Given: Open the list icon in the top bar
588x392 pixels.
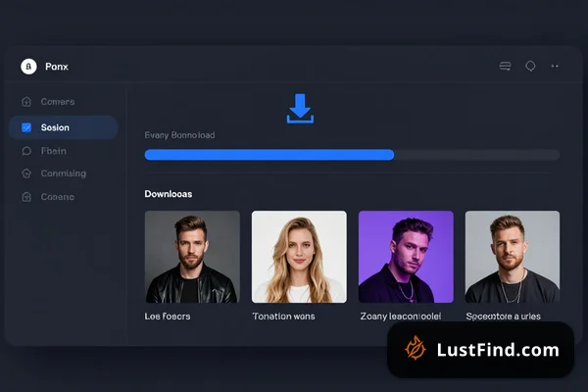Looking at the screenshot, I should (x=505, y=67).
